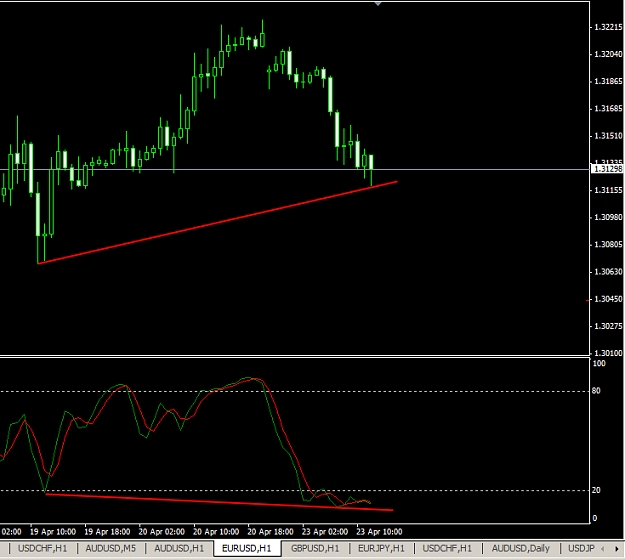Image resolution: width=625 pixels, height=560 pixels.
Task: Click the indicator level label 80
Action: (x=596, y=391)
